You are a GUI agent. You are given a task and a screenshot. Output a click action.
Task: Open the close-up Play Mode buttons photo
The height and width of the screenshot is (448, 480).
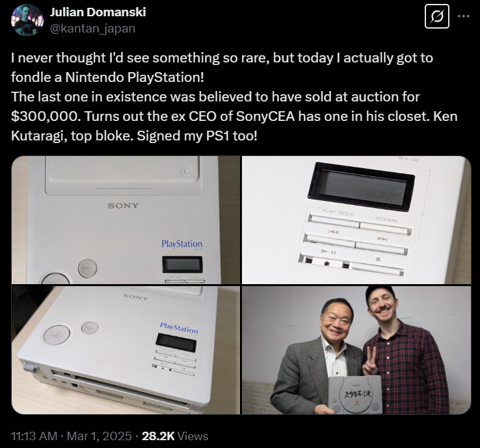pyautogui.click(x=356, y=220)
